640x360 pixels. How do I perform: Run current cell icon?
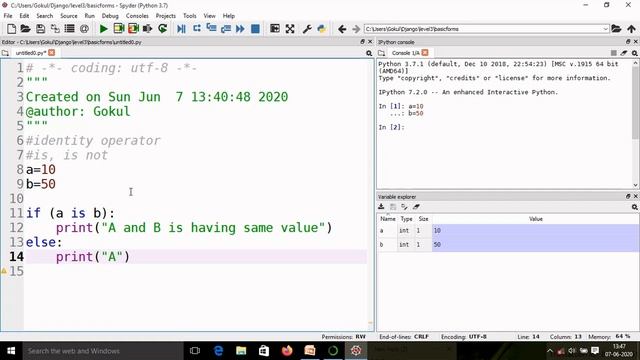[118, 29]
